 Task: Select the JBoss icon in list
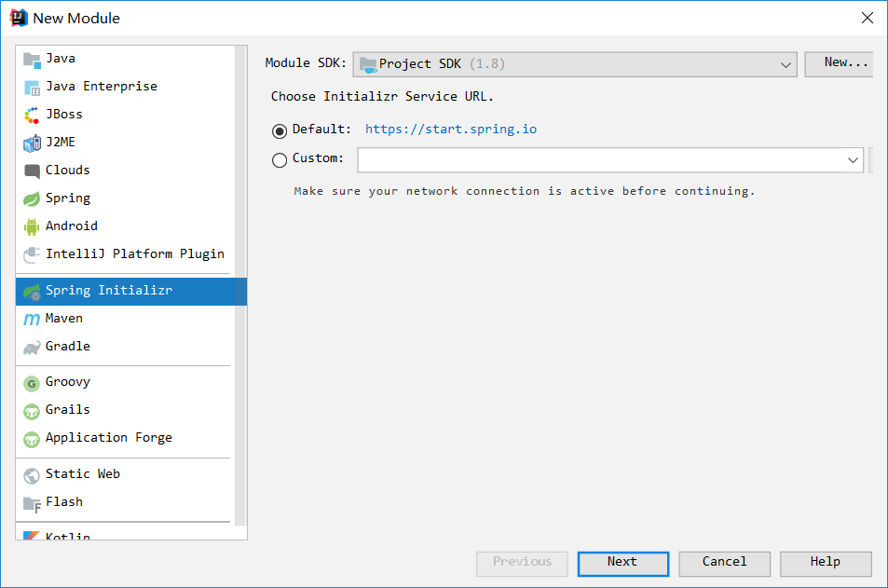[x=32, y=115]
